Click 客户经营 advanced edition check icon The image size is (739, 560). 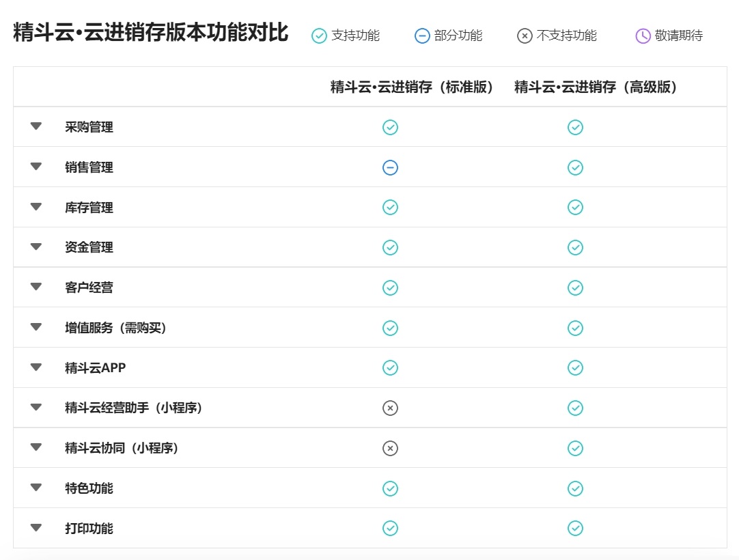(x=576, y=288)
